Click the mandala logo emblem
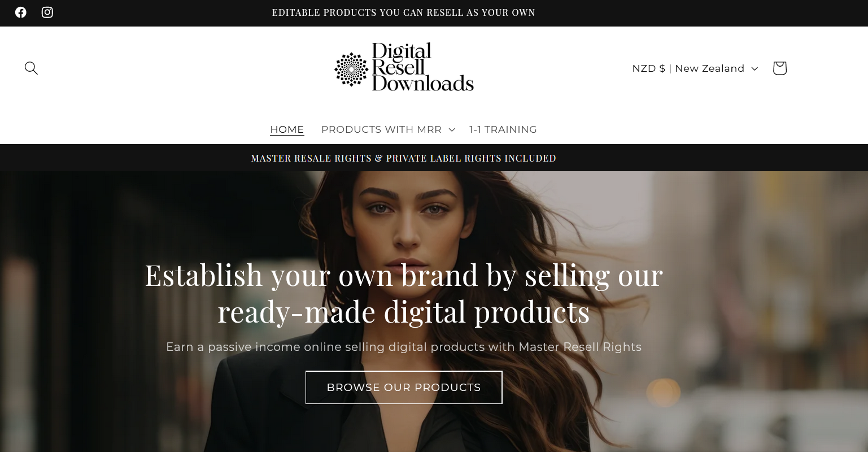The width and height of the screenshot is (868, 452). point(351,69)
